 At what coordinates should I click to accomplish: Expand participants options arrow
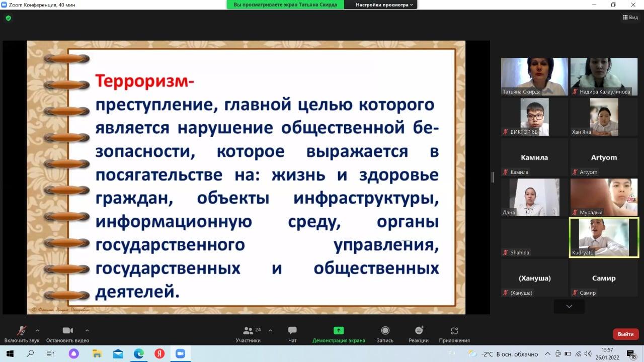[270, 330]
